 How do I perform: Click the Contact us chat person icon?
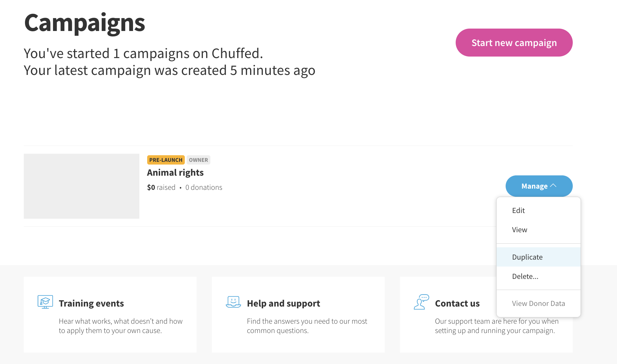point(421,302)
